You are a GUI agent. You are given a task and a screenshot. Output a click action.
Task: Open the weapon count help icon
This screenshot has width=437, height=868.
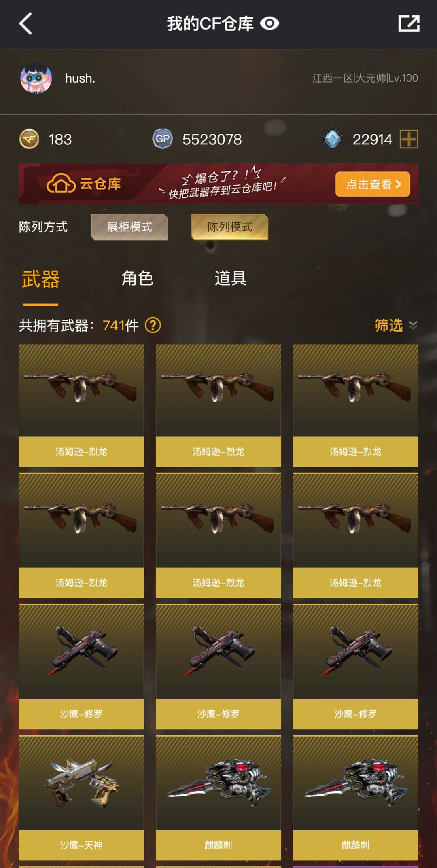153,325
